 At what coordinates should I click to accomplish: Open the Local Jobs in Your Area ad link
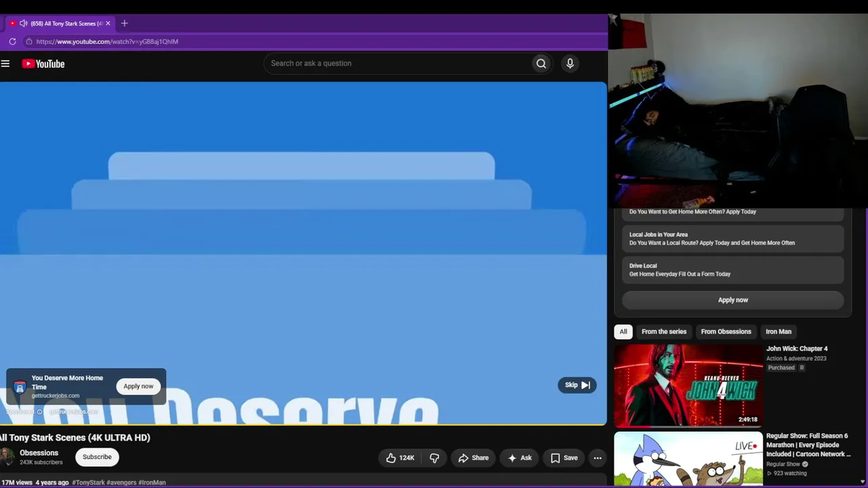733,239
